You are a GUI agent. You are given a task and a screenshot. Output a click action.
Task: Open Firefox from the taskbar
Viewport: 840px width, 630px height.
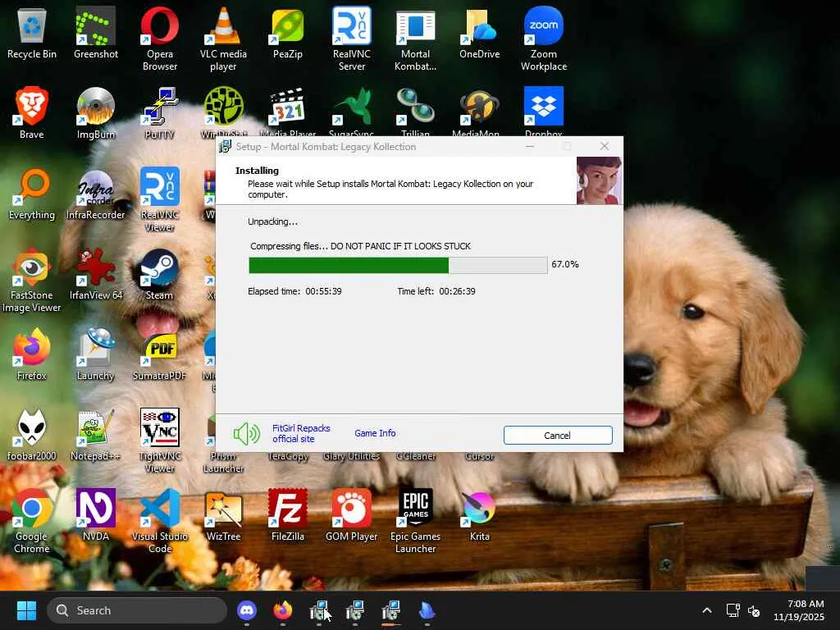point(282,610)
